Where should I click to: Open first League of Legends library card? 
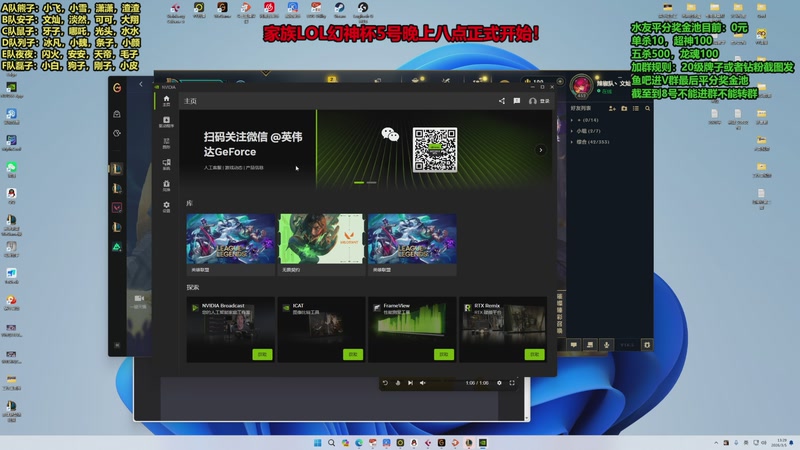(231, 244)
